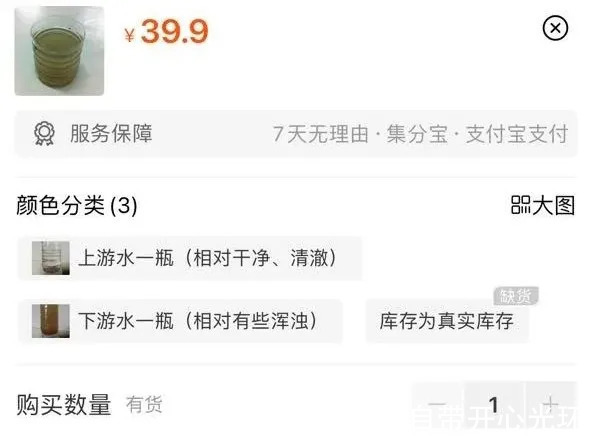The height and width of the screenshot is (438, 592).
Task: Select the 下游水一瓶 option
Action: [180, 321]
